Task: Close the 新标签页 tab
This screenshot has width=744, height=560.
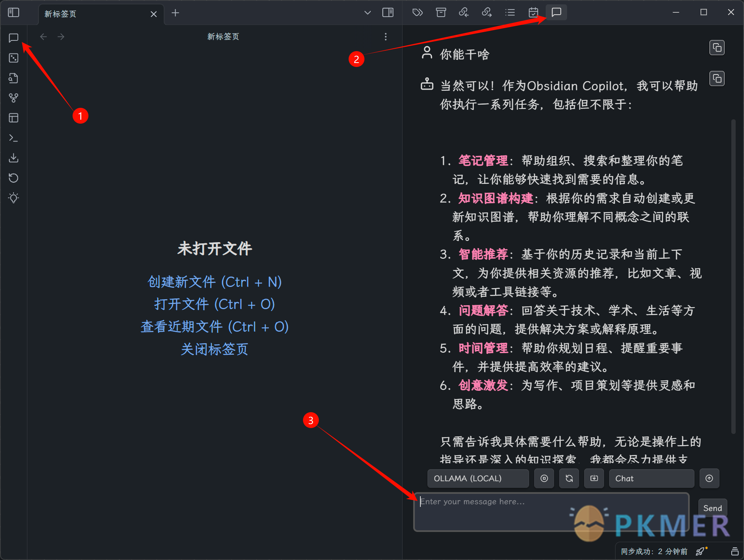Action: (x=153, y=14)
